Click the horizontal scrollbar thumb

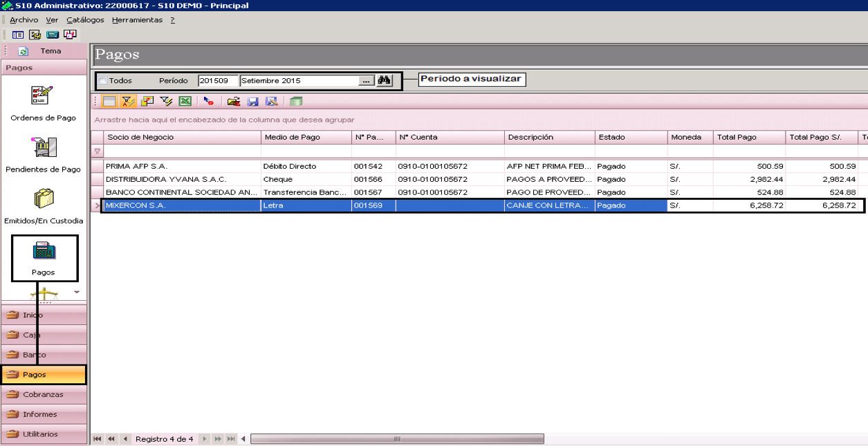point(397,439)
